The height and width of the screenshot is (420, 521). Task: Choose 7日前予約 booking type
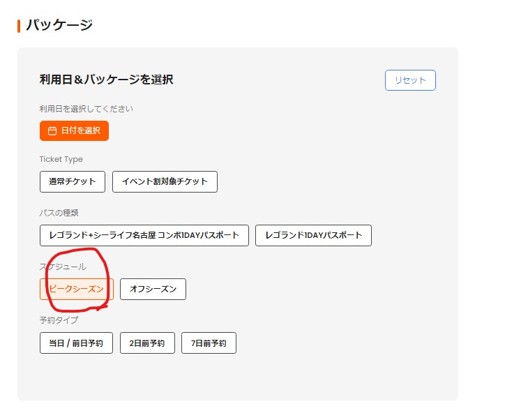209,343
